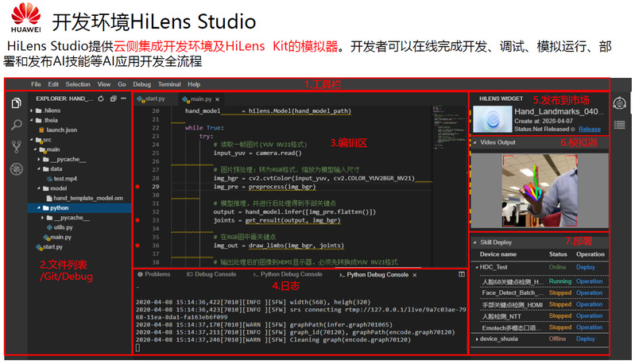Expand the .hilens folder

tap(31, 110)
